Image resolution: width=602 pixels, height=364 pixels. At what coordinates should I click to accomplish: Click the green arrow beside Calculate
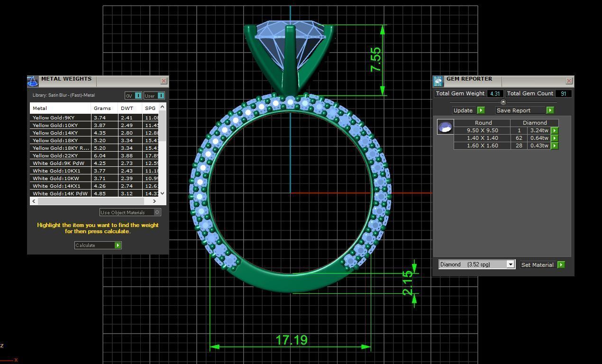tap(118, 245)
